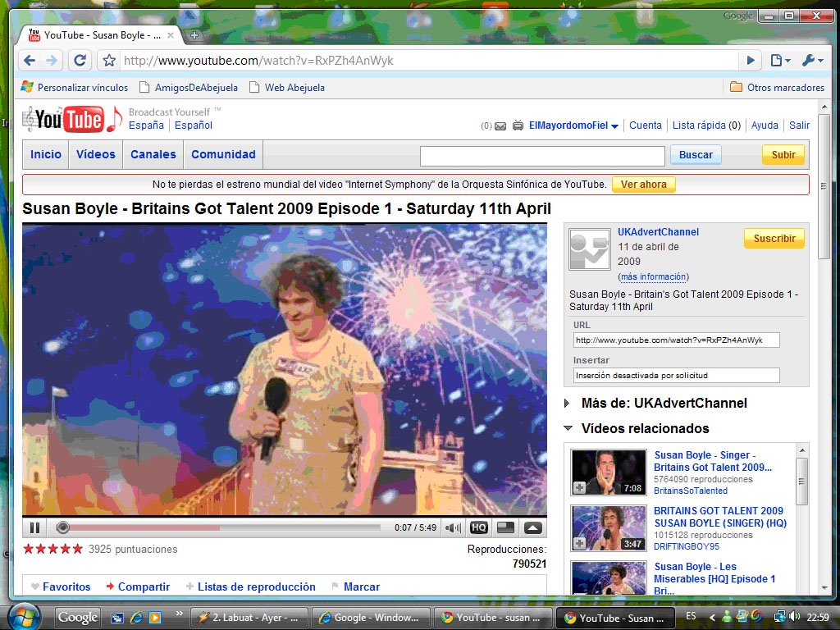Launch Internet Explorer from quick launch
Screen dimensions: 840x630
tap(136, 618)
